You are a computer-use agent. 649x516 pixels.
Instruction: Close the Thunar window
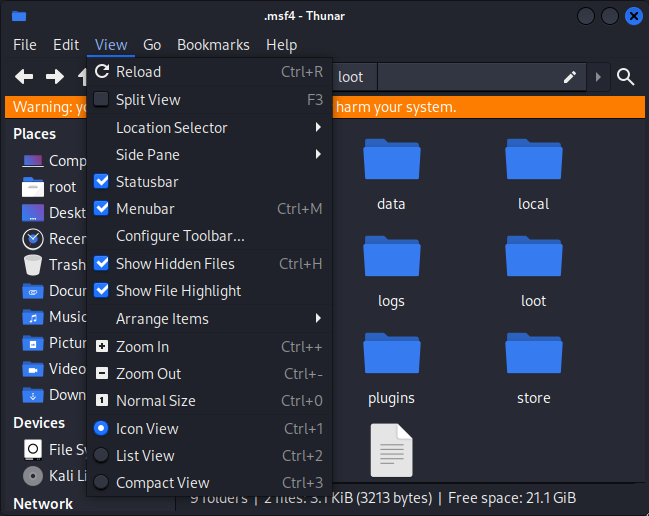(633, 17)
